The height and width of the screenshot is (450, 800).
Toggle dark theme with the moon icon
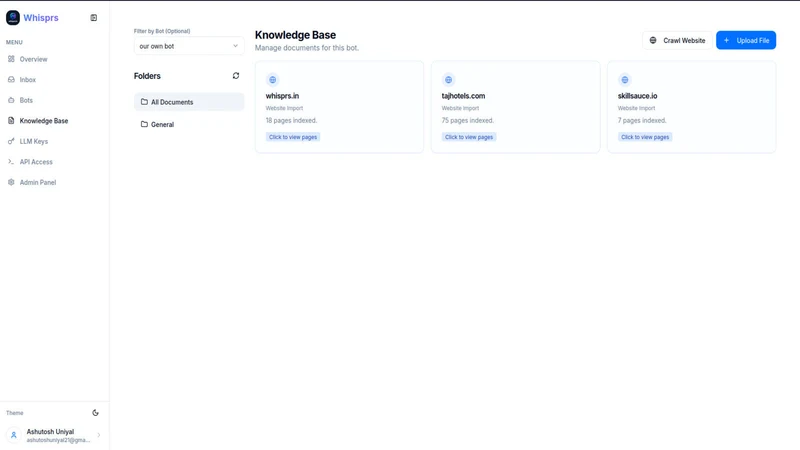pyautogui.click(x=95, y=413)
